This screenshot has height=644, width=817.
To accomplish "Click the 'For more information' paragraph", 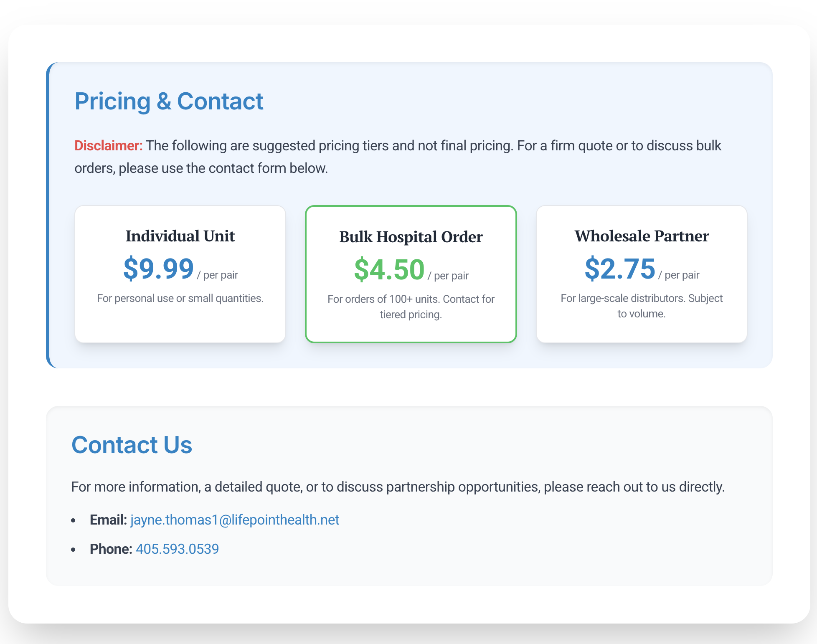I will point(397,487).
